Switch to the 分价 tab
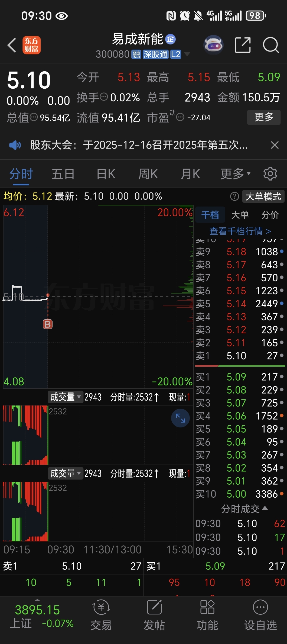This screenshot has width=287, height=644. [x=270, y=215]
